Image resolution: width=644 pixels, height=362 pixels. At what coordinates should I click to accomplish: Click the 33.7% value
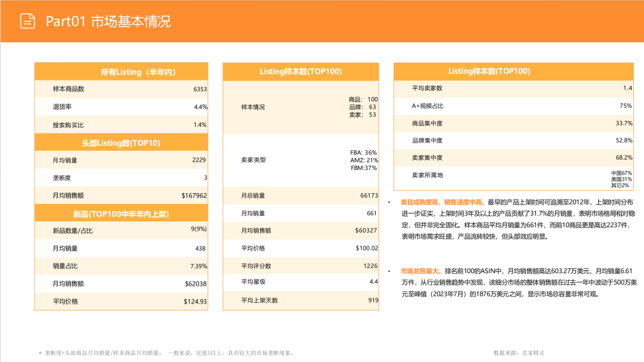624,123
